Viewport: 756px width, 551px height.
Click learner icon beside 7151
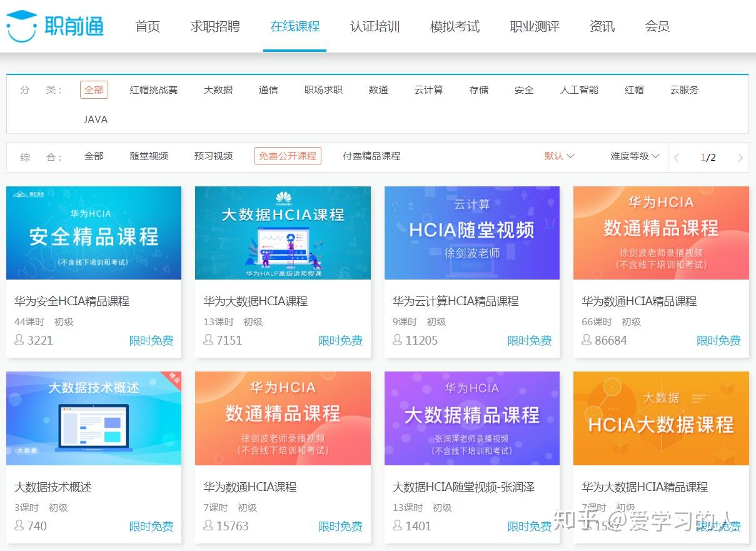pyautogui.click(x=208, y=340)
